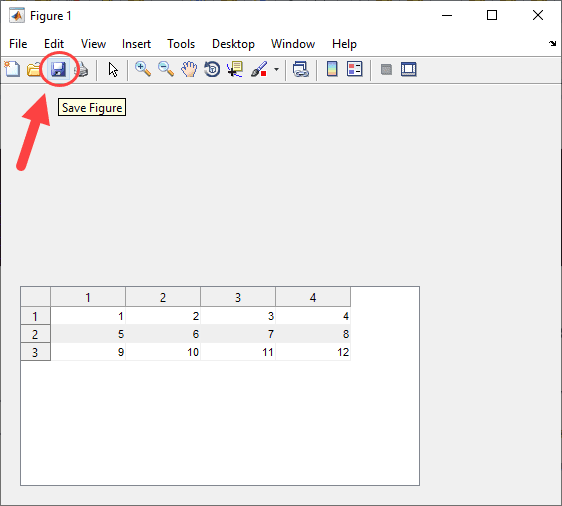The width and height of the screenshot is (562, 506).
Task: Click the New Figure toolbar icon
Action: (x=12, y=69)
